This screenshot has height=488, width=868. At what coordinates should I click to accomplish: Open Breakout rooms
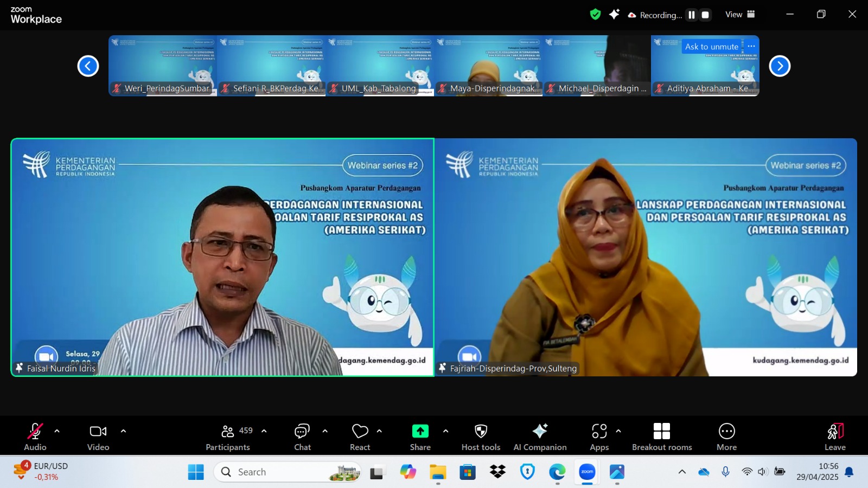(x=662, y=436)
